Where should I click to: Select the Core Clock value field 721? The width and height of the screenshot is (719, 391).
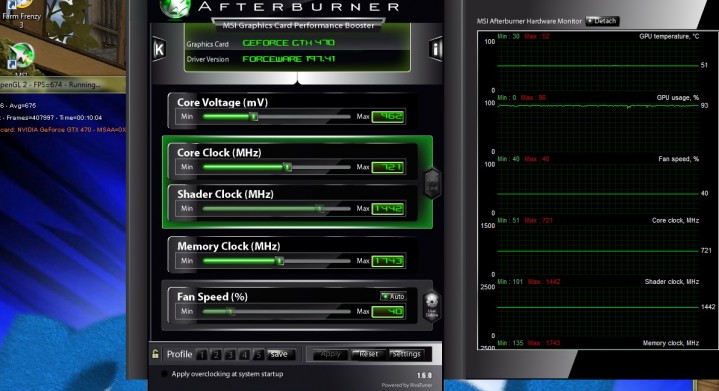click(388, 167)
